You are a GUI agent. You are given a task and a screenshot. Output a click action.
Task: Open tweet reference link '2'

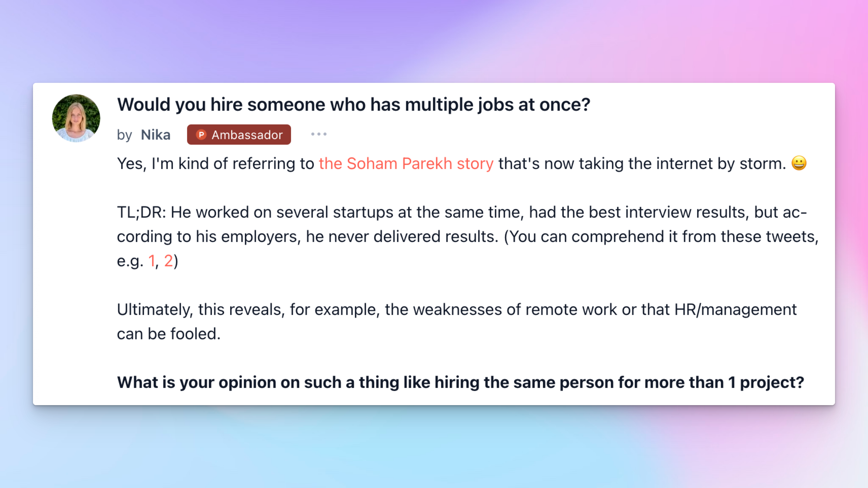click(x=168, y=261)
